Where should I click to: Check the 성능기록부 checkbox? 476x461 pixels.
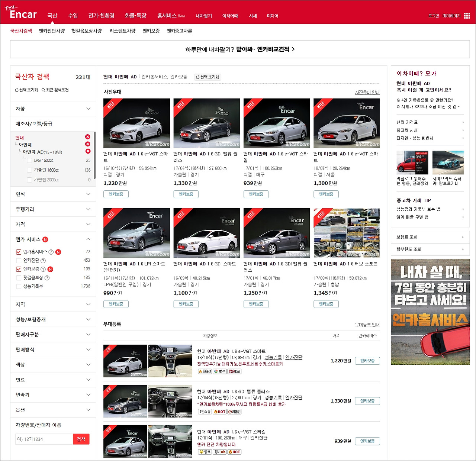19,286
